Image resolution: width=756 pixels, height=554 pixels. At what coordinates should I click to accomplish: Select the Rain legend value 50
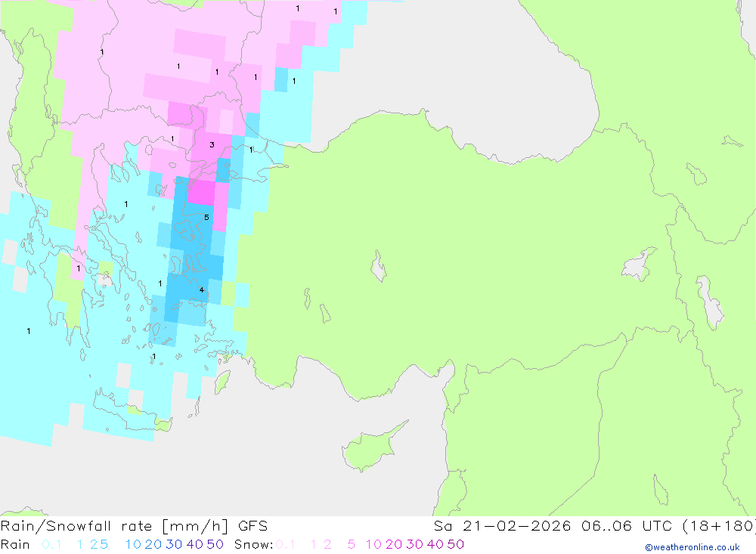(215, 544)
